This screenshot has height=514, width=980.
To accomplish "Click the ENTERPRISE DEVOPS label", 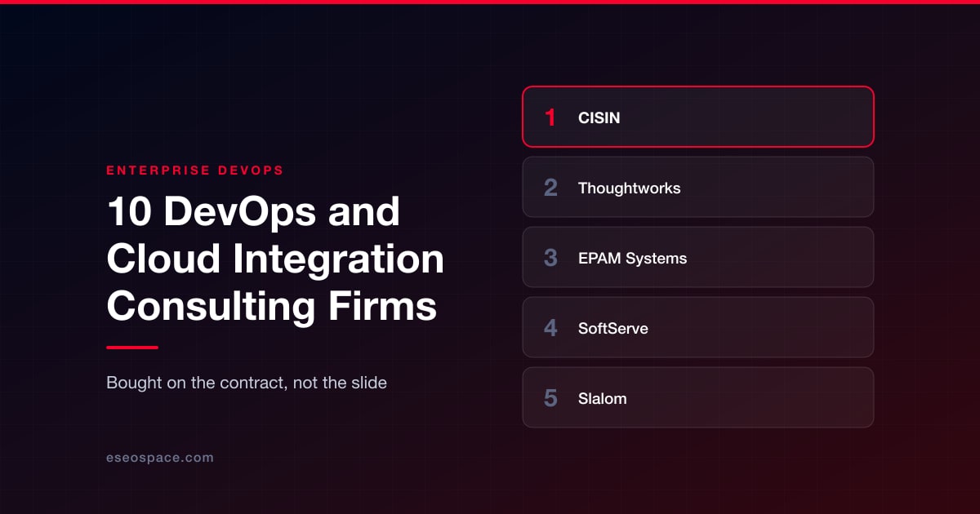I will pyautogui.click(x=195, y=171).
